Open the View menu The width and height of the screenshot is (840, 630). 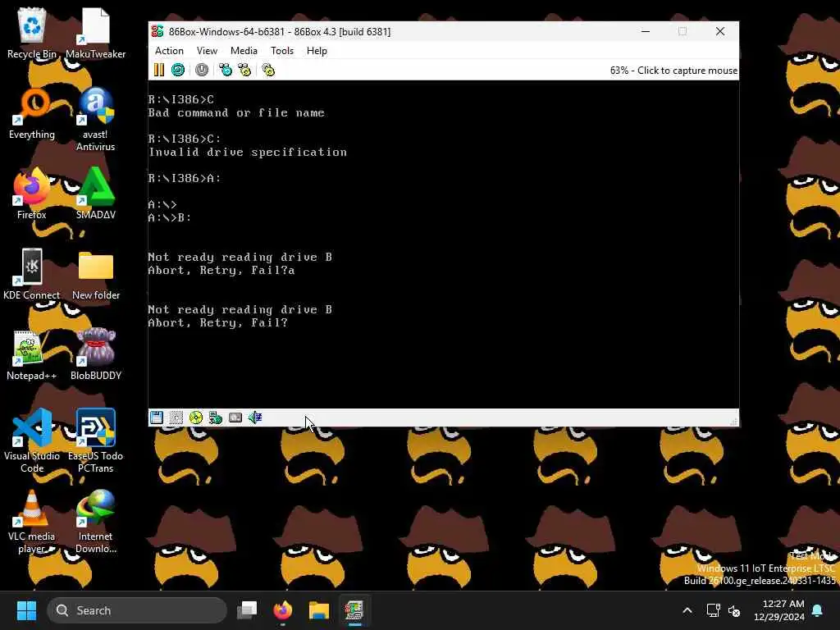click(207, 51)
